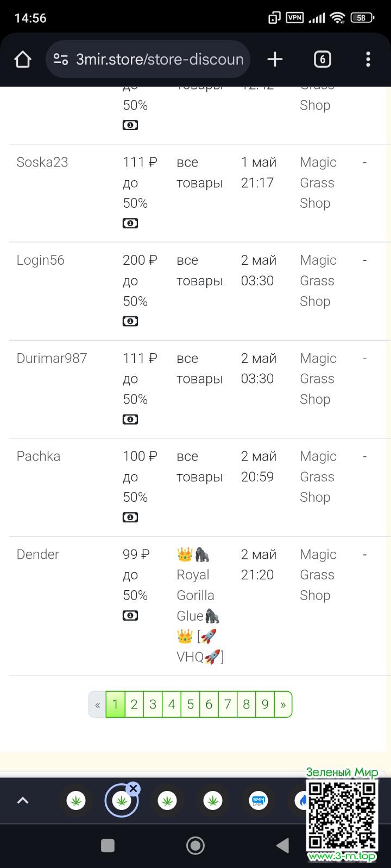
Task: Open Magic Grass Shop in Pachka row
Action: 318,476
